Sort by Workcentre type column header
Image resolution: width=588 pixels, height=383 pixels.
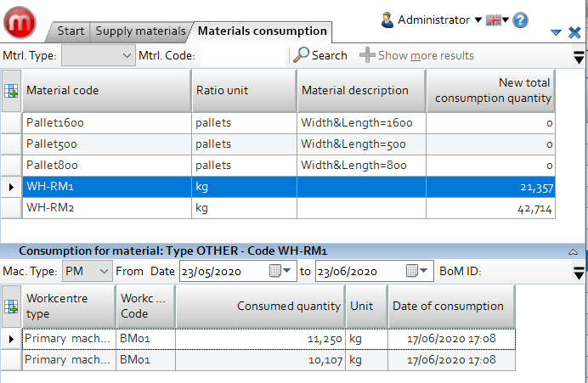click(x=69, y=307)
